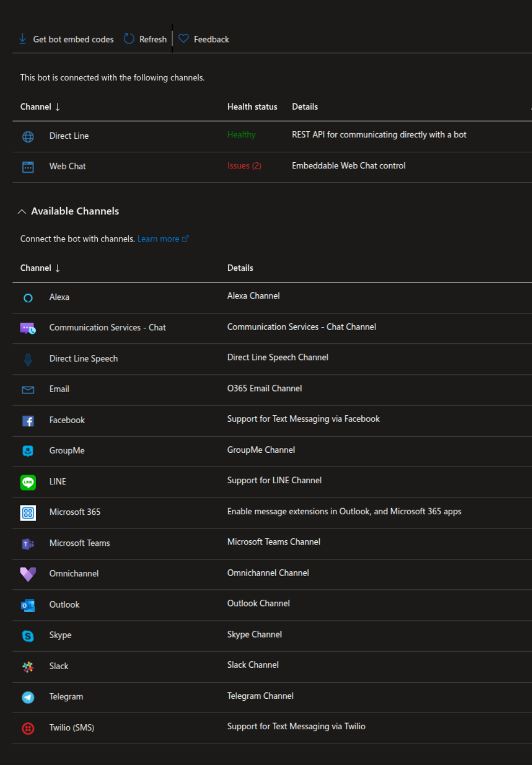Click the connected channels Details column header
Screen dimensions: 532x765
click(x=305, y=107)
